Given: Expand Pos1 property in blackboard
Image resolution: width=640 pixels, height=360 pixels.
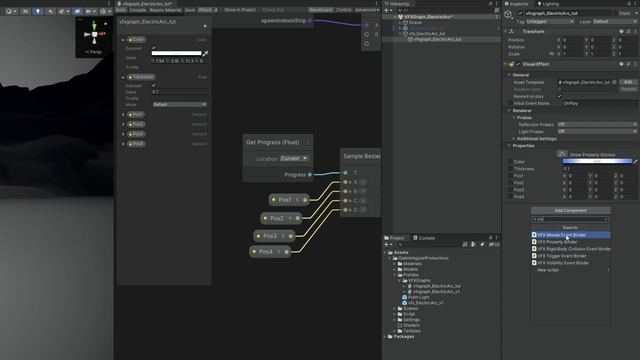Looking at the screenshot, I should (x=123, y=115).
